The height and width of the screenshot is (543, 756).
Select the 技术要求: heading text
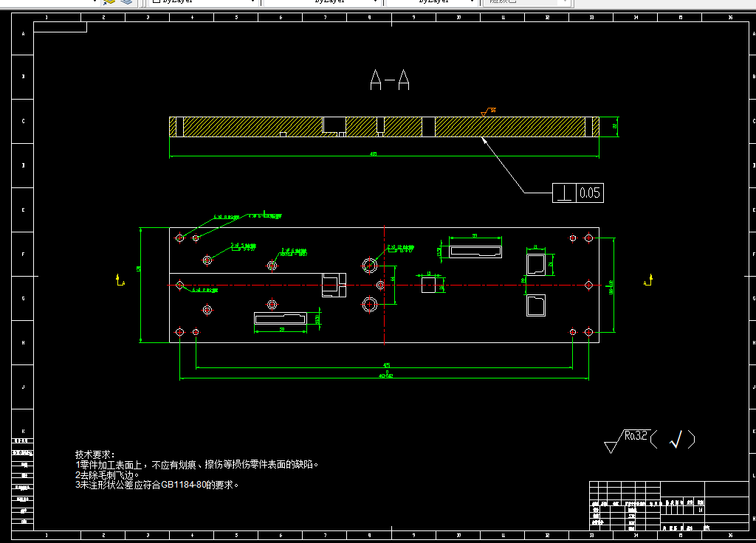click(x=95, y=454)
